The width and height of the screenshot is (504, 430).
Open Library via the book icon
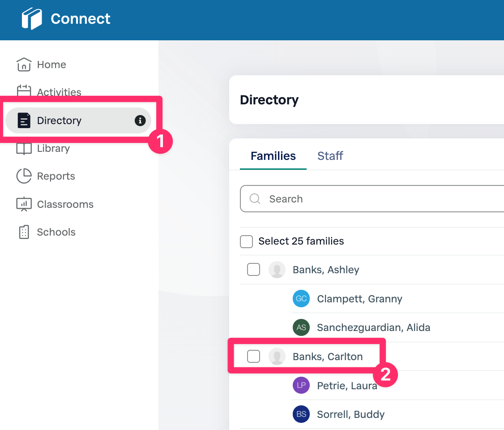click(24, 149)
